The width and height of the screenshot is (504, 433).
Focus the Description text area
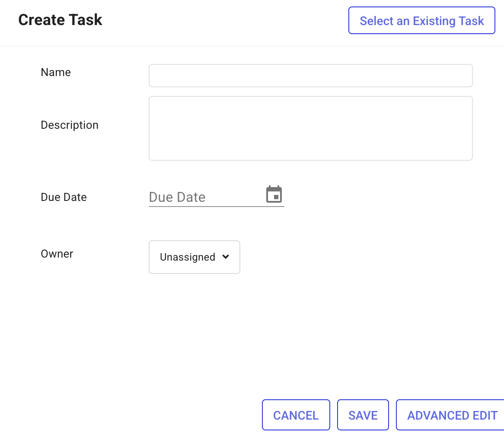[310, 128]
